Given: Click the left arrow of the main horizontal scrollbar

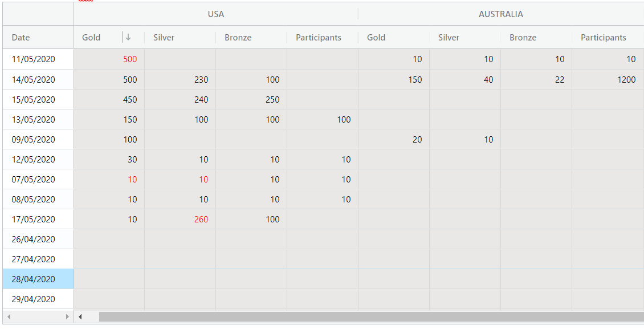Looking at the screenshot, I should tap(80, 316).
